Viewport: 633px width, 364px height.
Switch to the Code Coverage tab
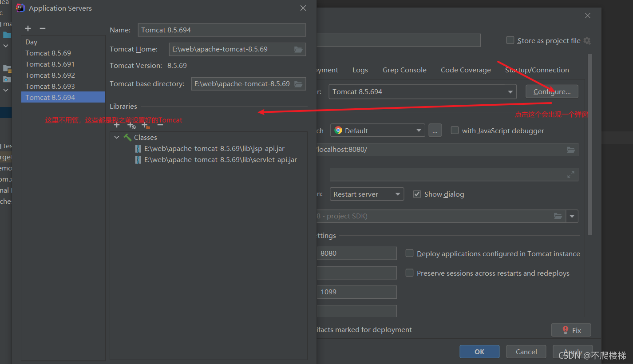tap(466, 70)
